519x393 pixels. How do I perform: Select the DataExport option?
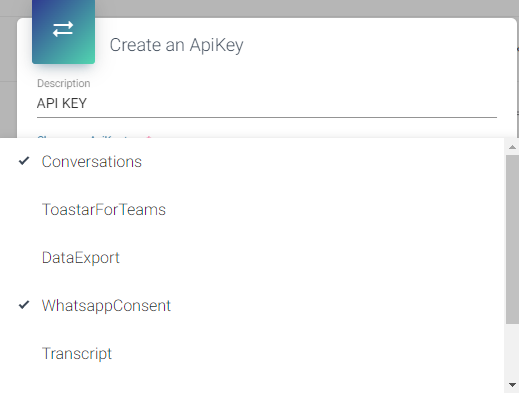(253, 258)
